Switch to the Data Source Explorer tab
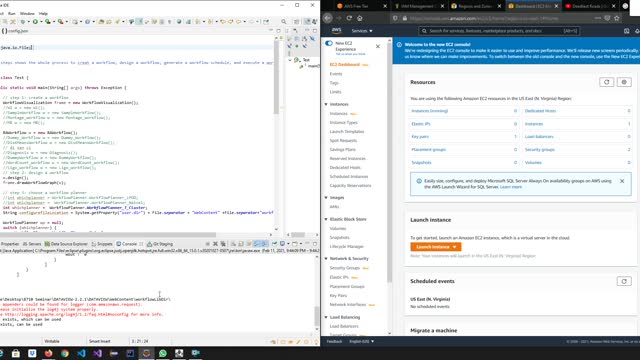Image resolution: width=640 pixels, height=360 pixels. [x=66, y=244]
